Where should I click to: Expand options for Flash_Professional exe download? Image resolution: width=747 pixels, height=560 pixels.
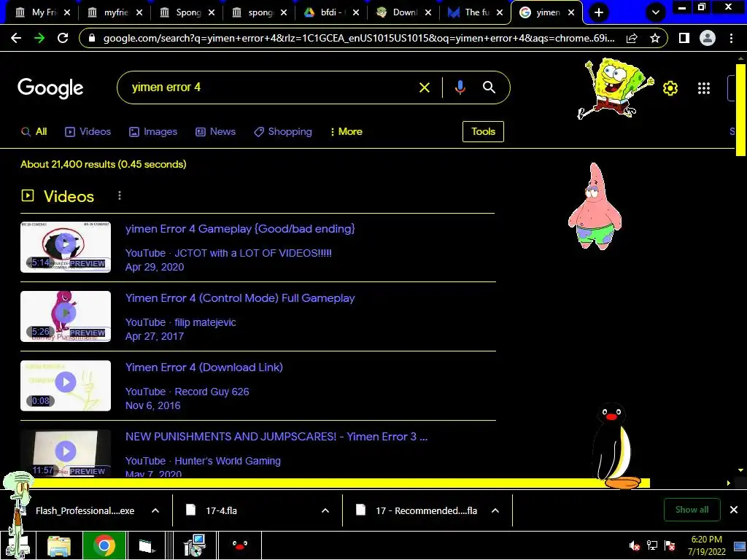(x=155, y=510)
